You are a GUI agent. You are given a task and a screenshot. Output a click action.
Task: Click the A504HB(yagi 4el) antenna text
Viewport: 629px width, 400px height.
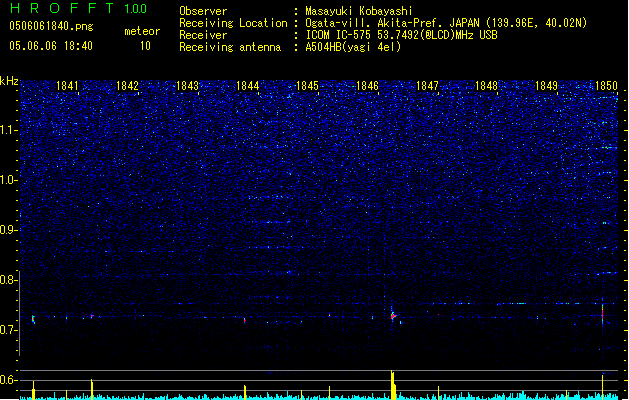353,47
